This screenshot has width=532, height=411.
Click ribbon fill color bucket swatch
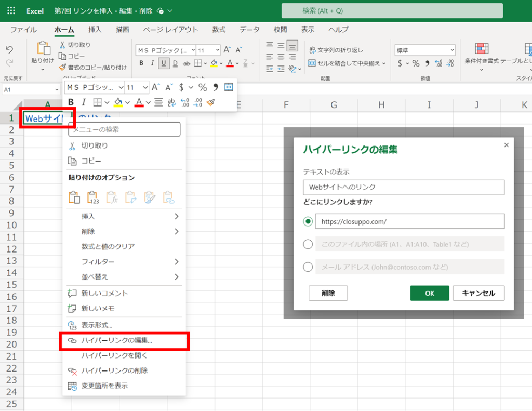(214, 63)
